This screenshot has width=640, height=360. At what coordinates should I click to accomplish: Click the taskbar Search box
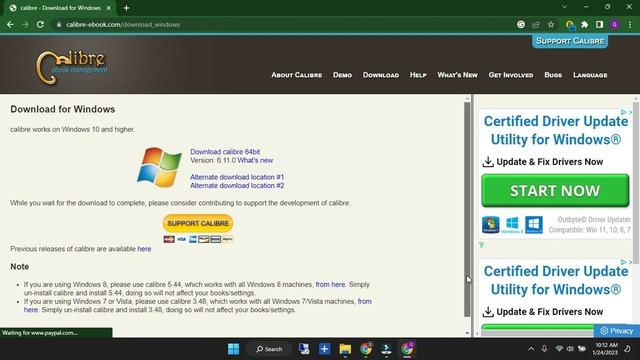coord(269,349)
